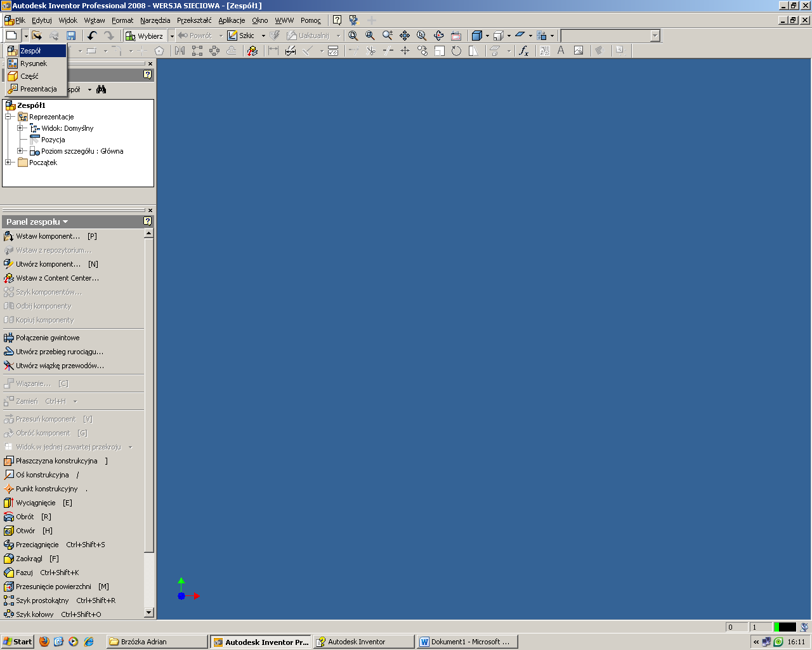The image size is (812, 650).
Task: Click Wstaw komponent in assembly panel
Action: [x=51, y=236]
